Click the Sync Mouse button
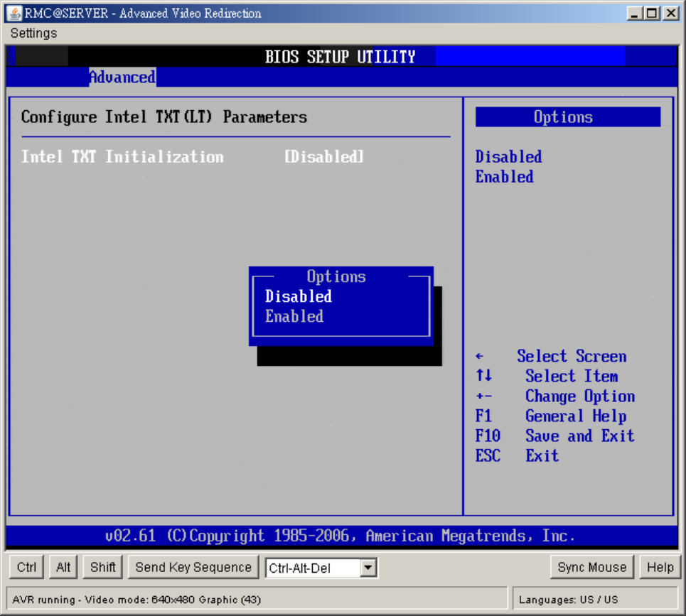686x616 pixels. coord(592,567)
